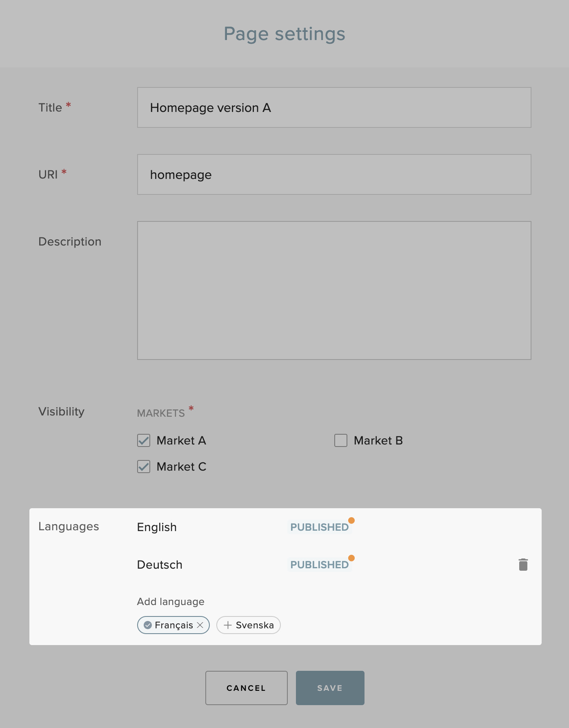This screenshot has height=728, width=569.
Task: Click the English PUBLISHED status badge
Action: 320,527
